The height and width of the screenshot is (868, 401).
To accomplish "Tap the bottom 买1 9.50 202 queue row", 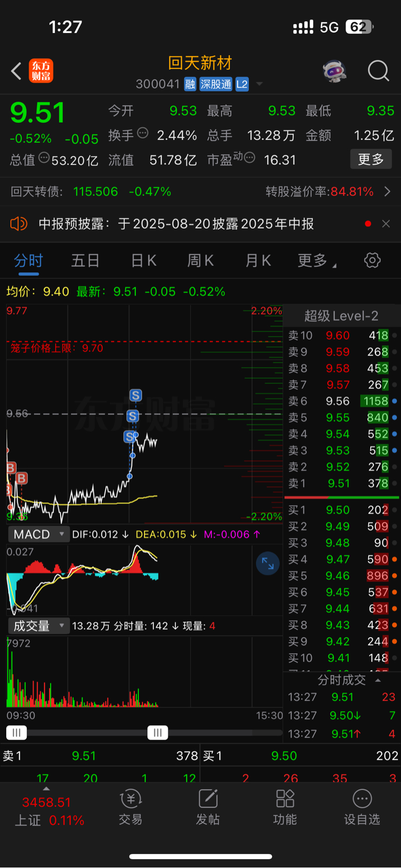I will point(301,756).
